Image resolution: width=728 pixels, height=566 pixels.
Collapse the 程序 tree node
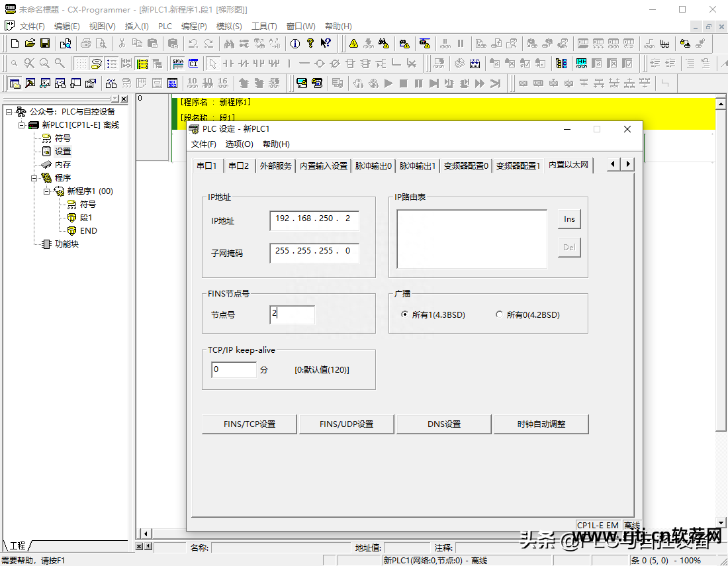coord(34,178)
